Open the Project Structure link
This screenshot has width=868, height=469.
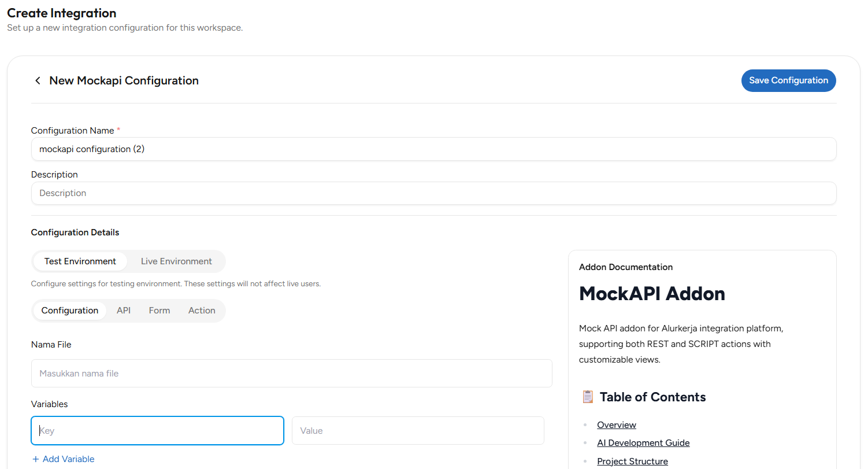[632, 461]
